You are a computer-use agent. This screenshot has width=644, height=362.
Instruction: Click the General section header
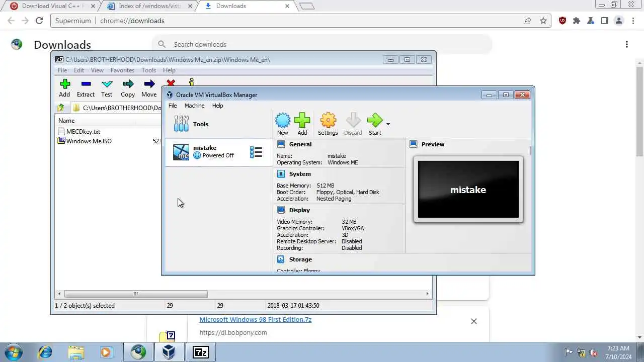pyautogui.click(x=300, y=144)
